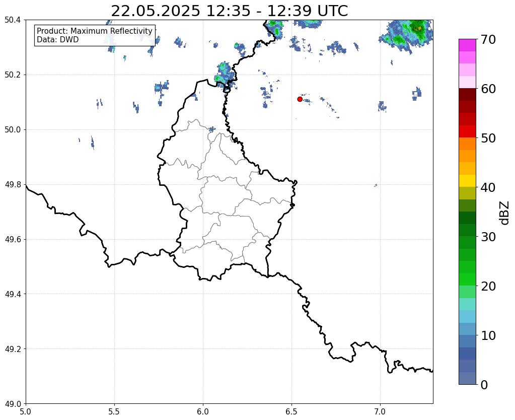Click the 70 tick label on the colorbar

pyautogui.click(x=488, y=39)
